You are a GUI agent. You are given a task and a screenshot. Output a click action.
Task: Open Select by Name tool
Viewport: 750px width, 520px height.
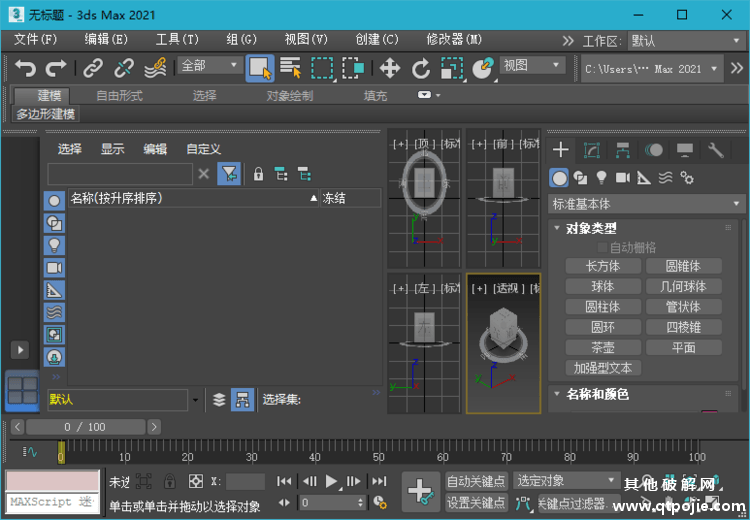290,68
